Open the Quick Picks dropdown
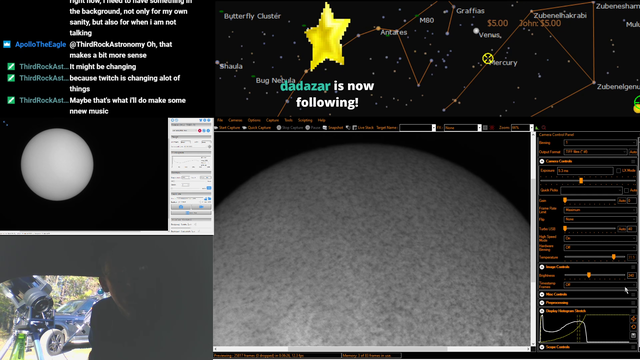The width and height of the screenshot is (640, 360). point(591,190)
